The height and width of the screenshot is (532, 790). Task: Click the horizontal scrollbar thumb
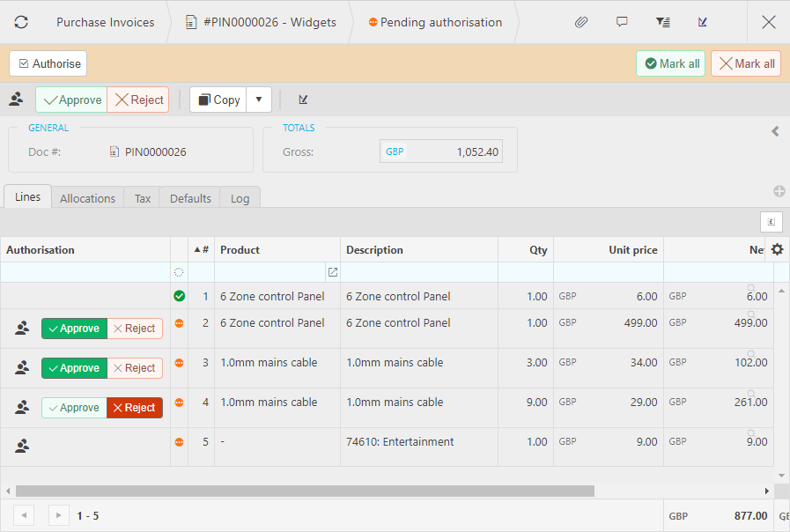coord(305,491)
